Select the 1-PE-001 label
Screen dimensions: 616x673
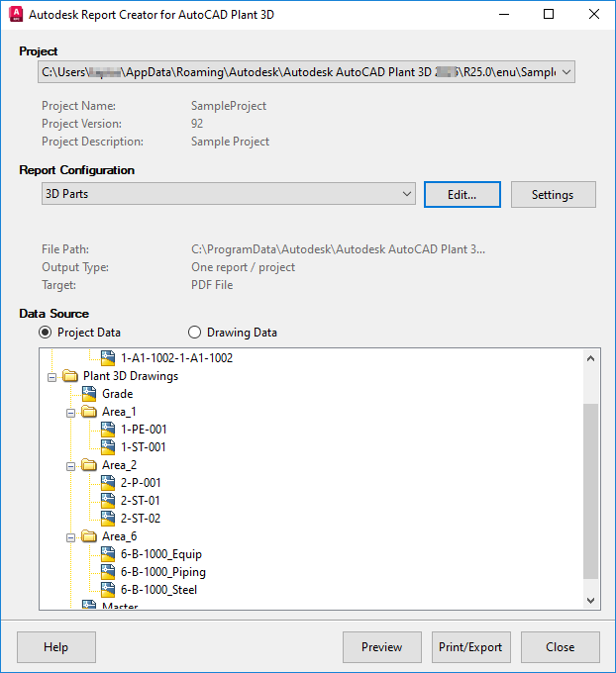[144, 430]
